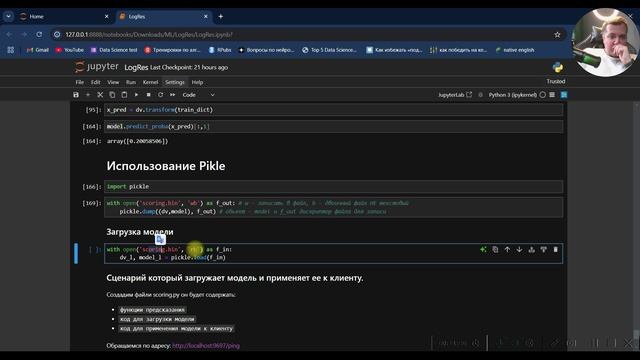This screenshot has width=640, height=360.
Task: Click the Jupyter logo
Action: click(97, 67)
